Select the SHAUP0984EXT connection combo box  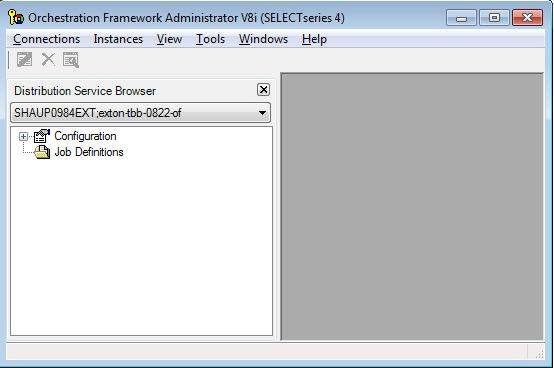[x=140, y=113]
